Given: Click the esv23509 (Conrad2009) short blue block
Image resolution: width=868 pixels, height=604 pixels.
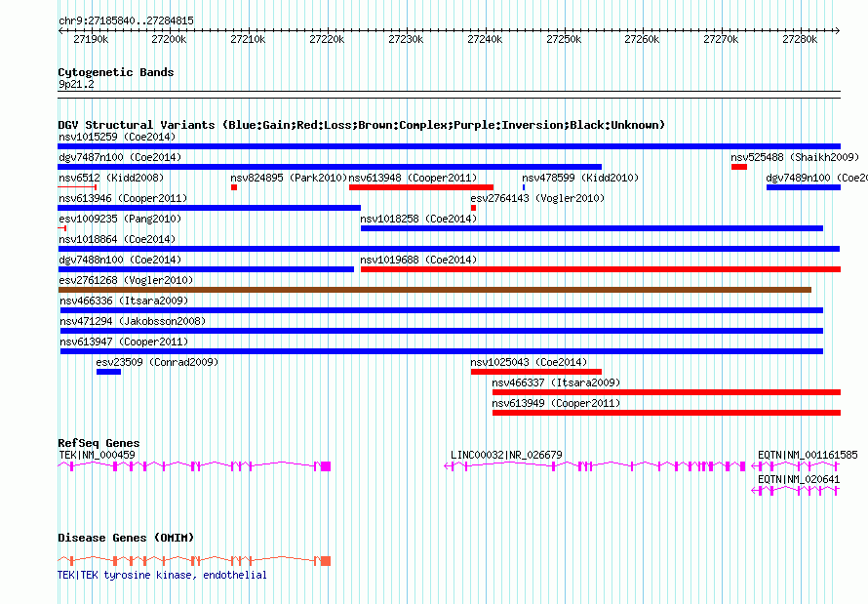Looking at the screenshot, I should pos(108,372).
